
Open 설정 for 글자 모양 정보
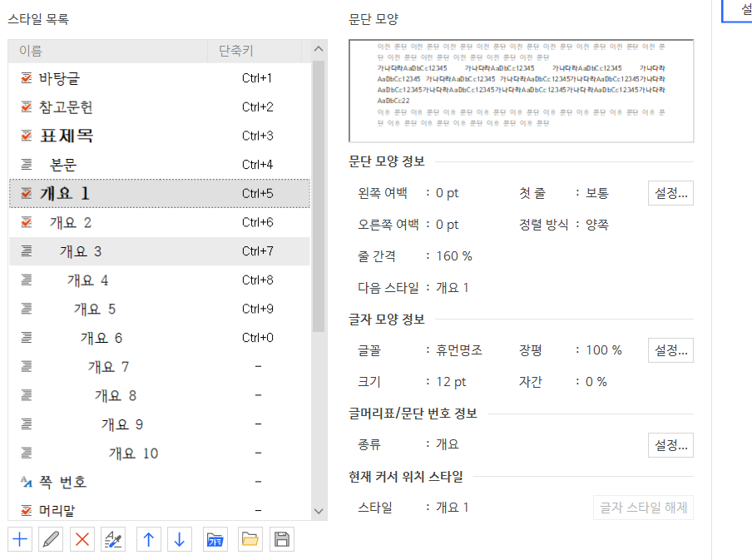pyautogui.click(x=670, y=349)
